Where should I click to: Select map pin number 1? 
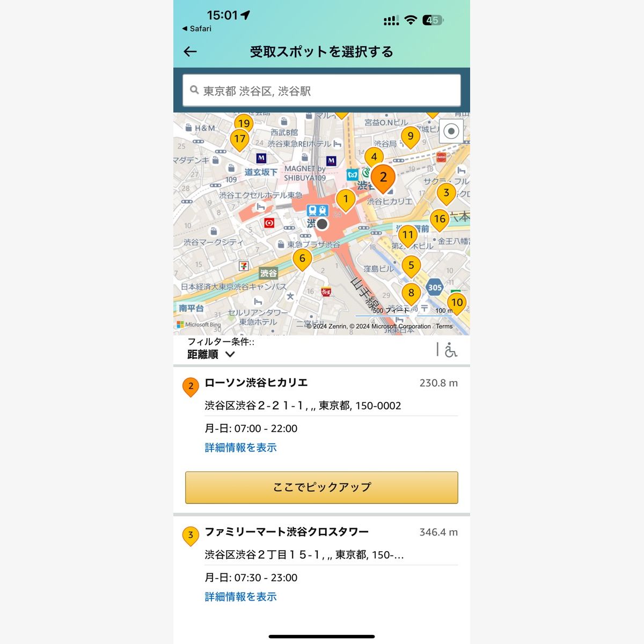pyautogui.click(x=346, y=200)
